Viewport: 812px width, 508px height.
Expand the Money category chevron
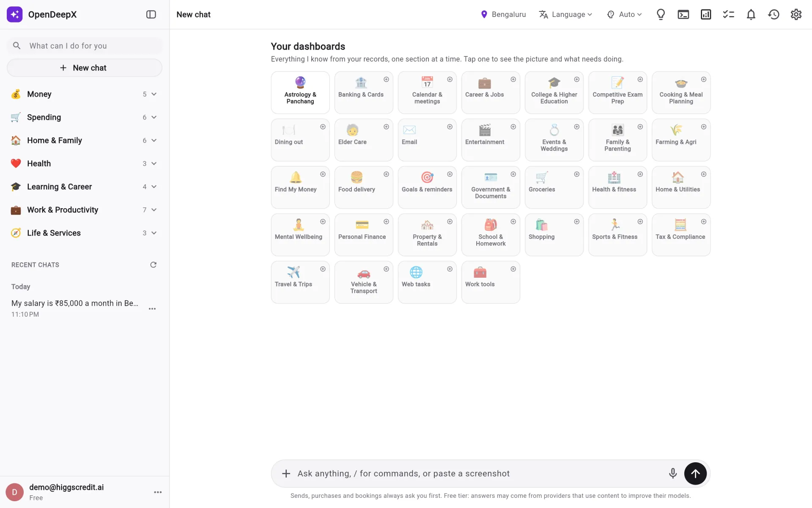tap(154, 94)
